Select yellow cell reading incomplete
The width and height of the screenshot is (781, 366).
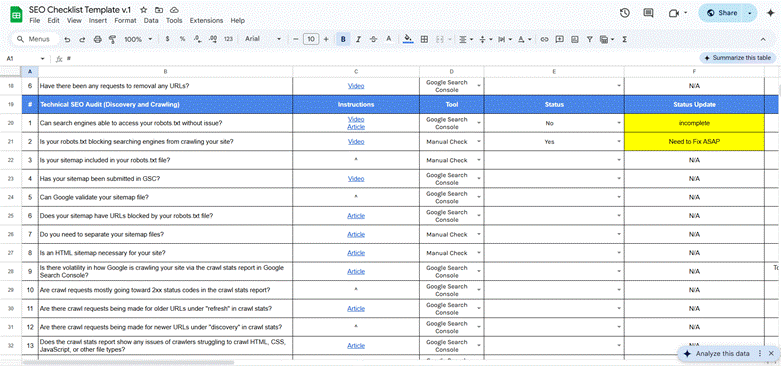click(x=694, y=123)
